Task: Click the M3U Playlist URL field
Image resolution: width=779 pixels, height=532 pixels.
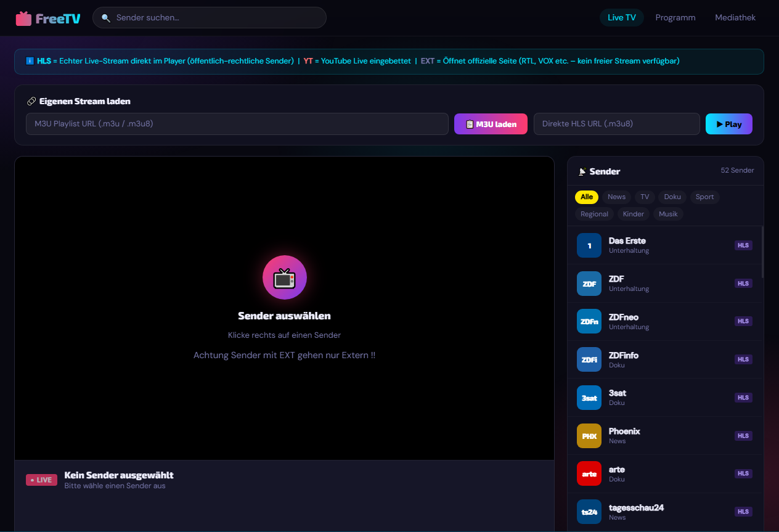Action: pyautogui.click(x=237, y=124)
